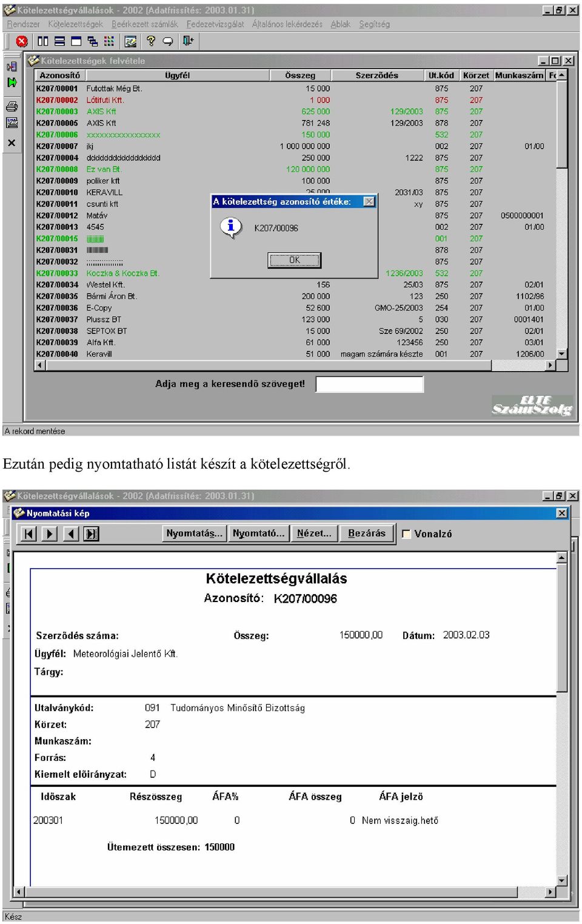Click the Ut.kód column header
The width and height of the screenshot is (582, 924).
[441, 75]
